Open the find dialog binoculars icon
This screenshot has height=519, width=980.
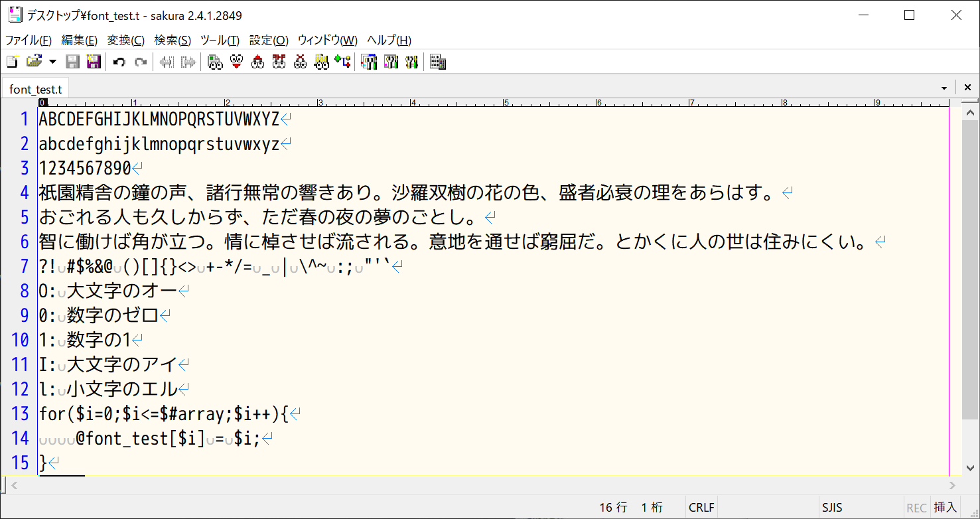[x=215, y=62]
